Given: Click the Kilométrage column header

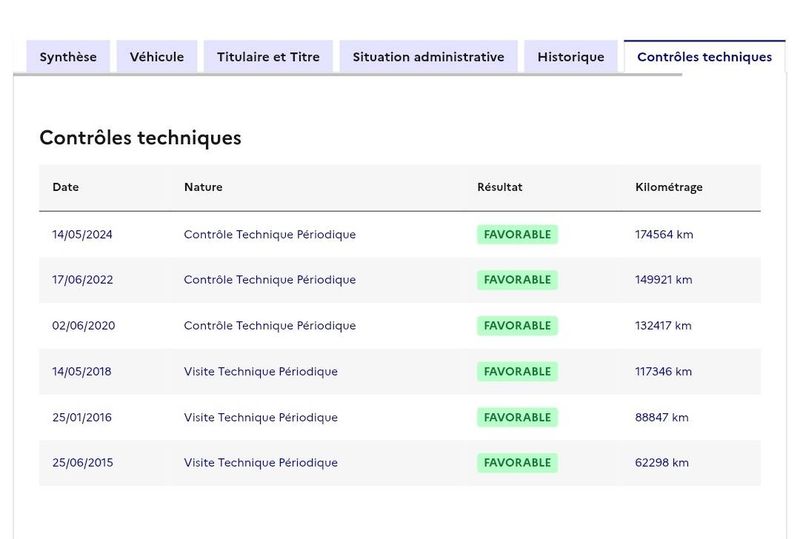Looking at the screenshot, I should [669, 187].
